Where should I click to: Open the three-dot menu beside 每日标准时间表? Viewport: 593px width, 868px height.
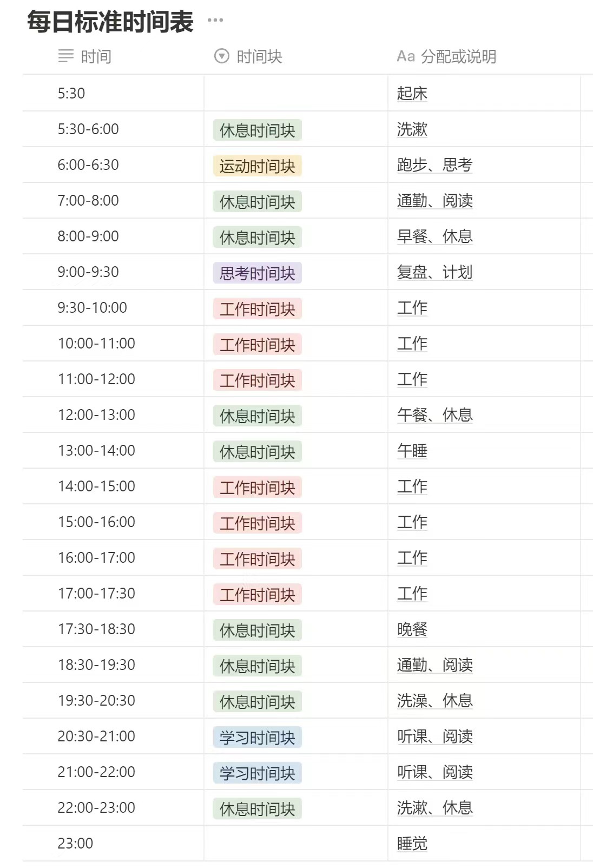[x=215, y=21]
